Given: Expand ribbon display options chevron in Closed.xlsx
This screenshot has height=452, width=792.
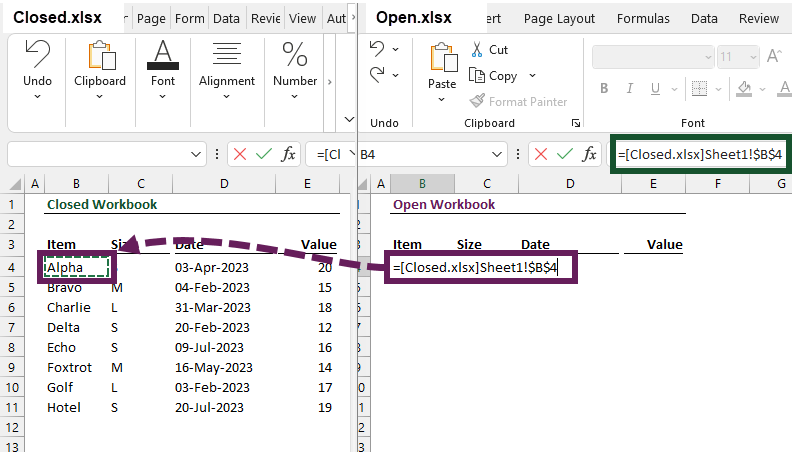Looking at the screenshot, I should click(349, 119).
